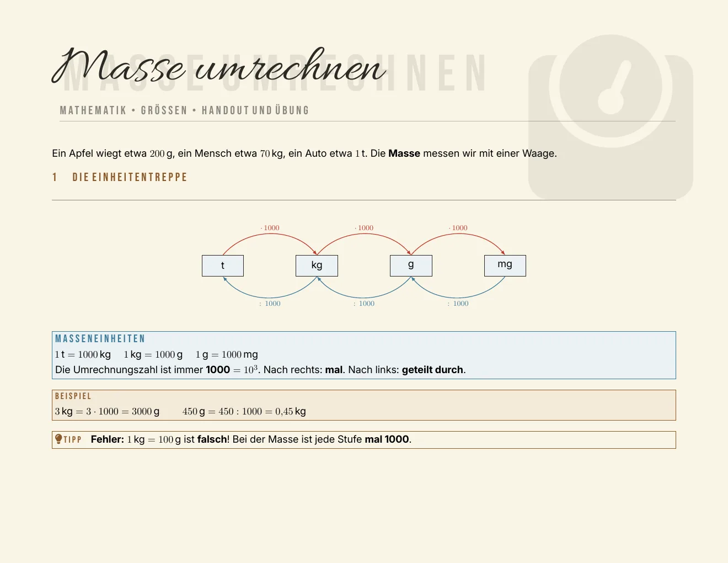Click the equation '1 kg = 1000 g' in Masseneinheiten

point(153,354)
